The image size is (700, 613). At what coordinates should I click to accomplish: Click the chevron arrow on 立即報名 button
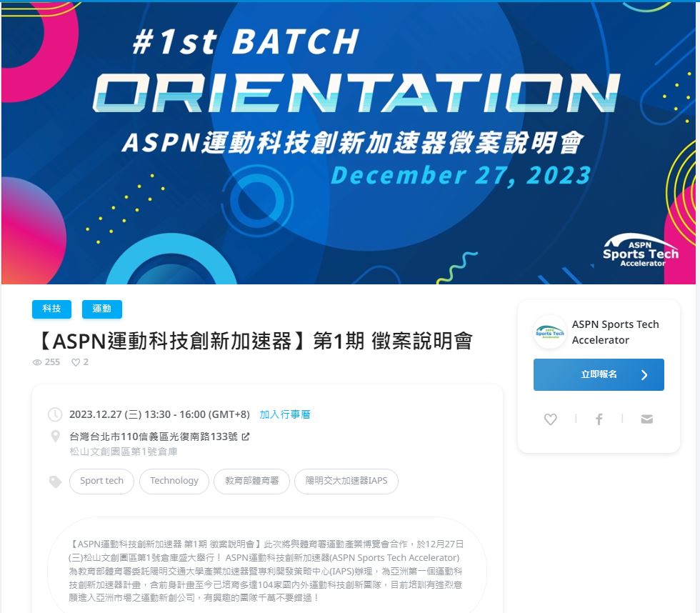click(x=644, y=375)
